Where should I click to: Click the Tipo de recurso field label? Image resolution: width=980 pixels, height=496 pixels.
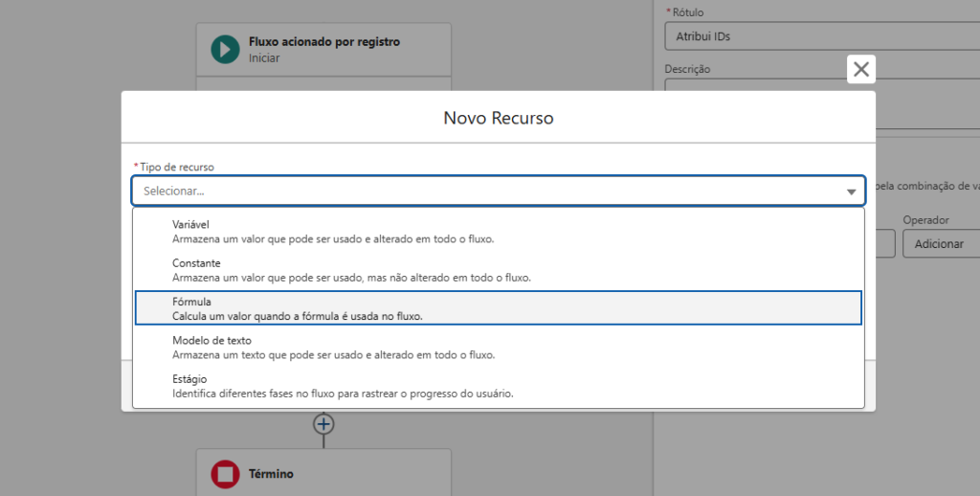pos(176,167)
